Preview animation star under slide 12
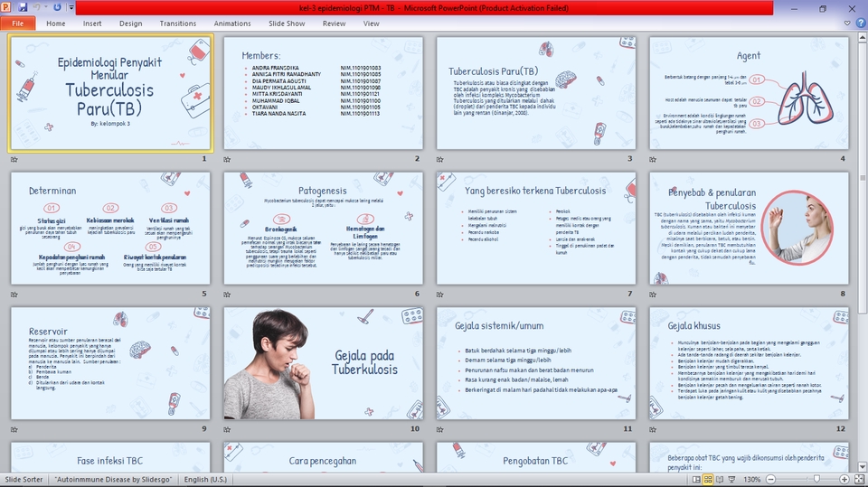Image resolution: width=868 pixels, height=487 pixels. tap(653, 429)
